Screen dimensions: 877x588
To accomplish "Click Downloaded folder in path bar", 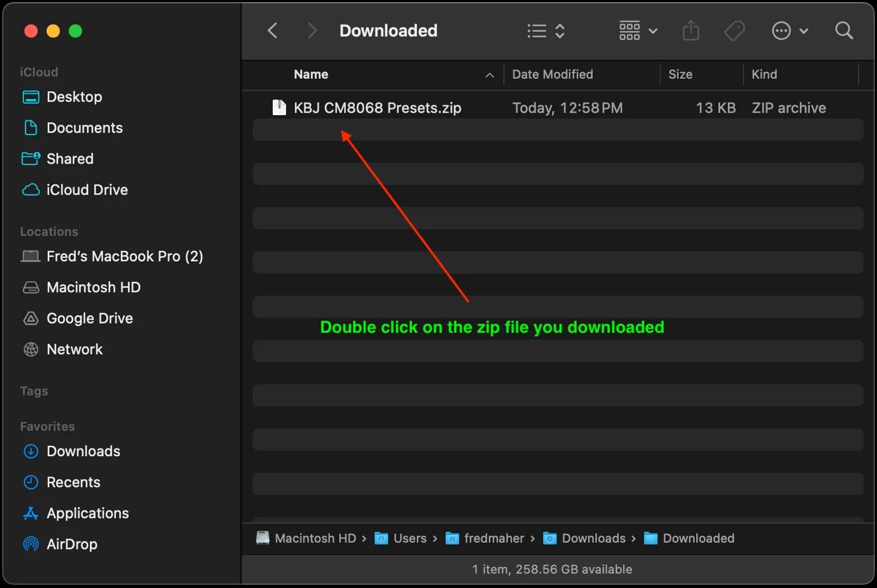I will point(699,538).
